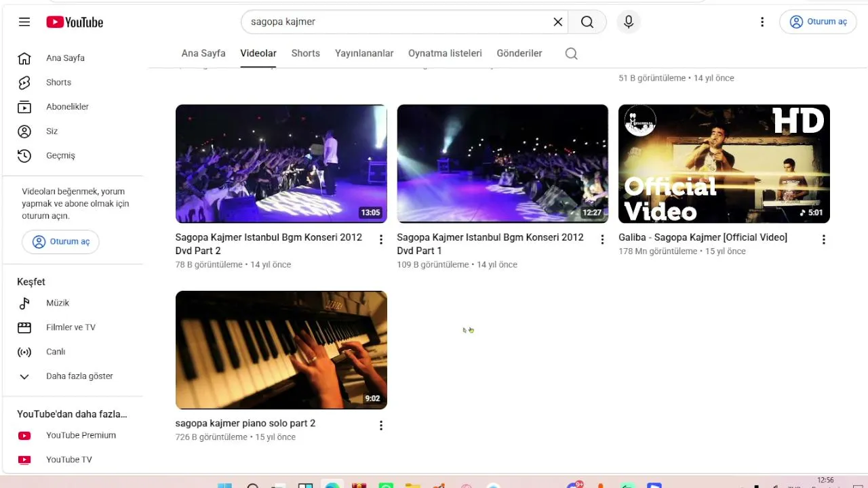The image size is (868, 488).
Task: Open the three-dot settings menu in the header
Action: point(762,22)
